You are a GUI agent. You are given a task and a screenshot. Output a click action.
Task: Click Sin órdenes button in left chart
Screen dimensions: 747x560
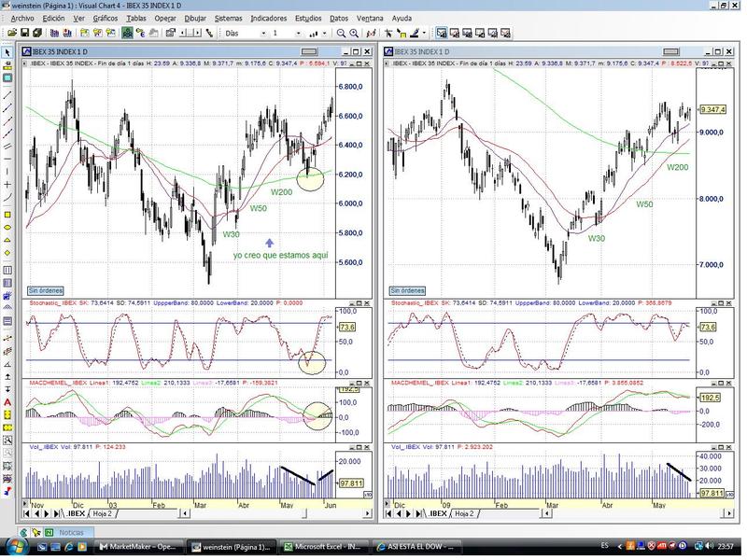(43, 290)
